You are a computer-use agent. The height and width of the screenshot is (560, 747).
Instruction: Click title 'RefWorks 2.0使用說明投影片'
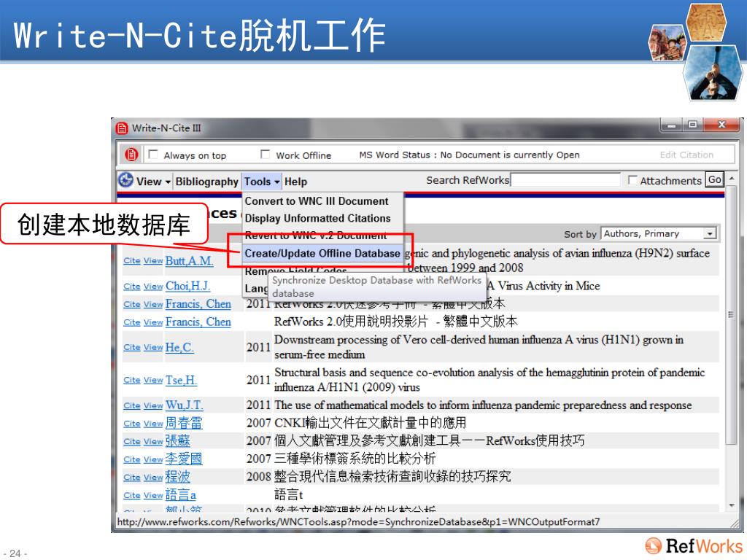tap(395, 322)
